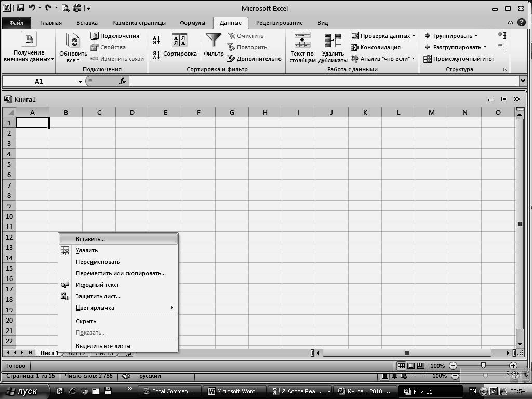Click zoom out minus button
The width and height of the screenshot is (532, 399).
coord(453,366)
